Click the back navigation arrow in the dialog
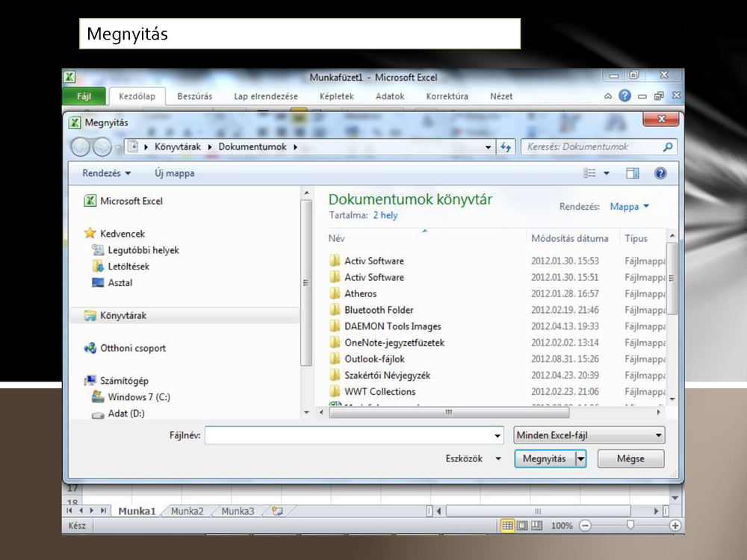Image resolution: width=747 pixels, height=560 pixels. pyautogui.click(x=80, y=147)
